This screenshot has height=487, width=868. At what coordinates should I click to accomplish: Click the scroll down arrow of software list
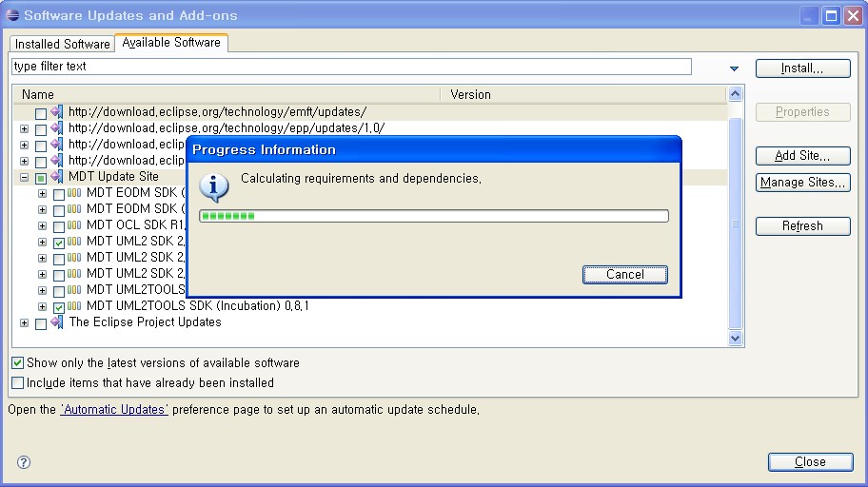[735, 338]
